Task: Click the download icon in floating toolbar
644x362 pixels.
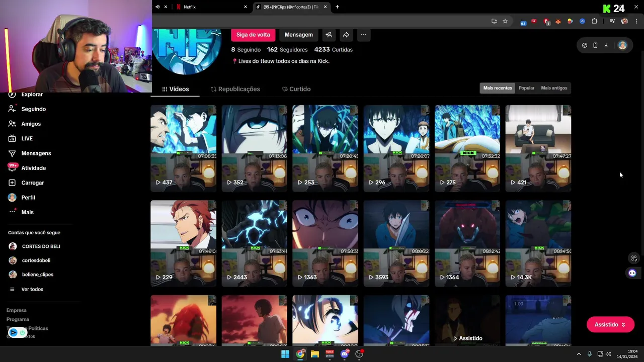Action: [606, 45]
